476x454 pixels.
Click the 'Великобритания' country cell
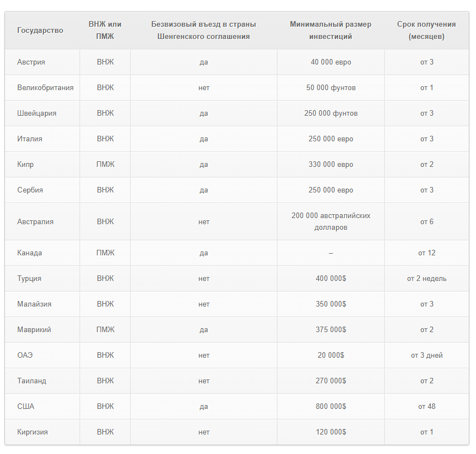tap(45, 88)
